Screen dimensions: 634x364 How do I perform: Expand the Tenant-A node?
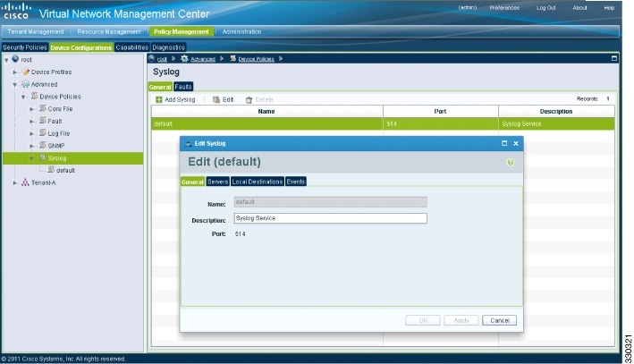click(15, 182)
